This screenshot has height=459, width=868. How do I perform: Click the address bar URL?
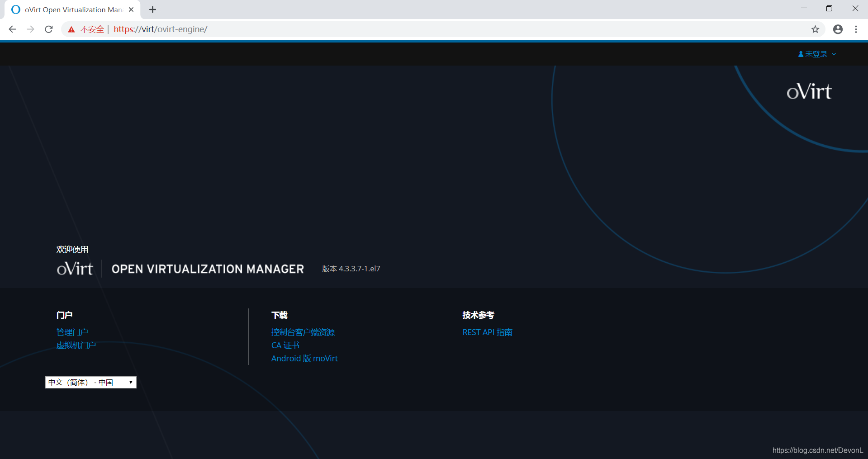point(161,29)
